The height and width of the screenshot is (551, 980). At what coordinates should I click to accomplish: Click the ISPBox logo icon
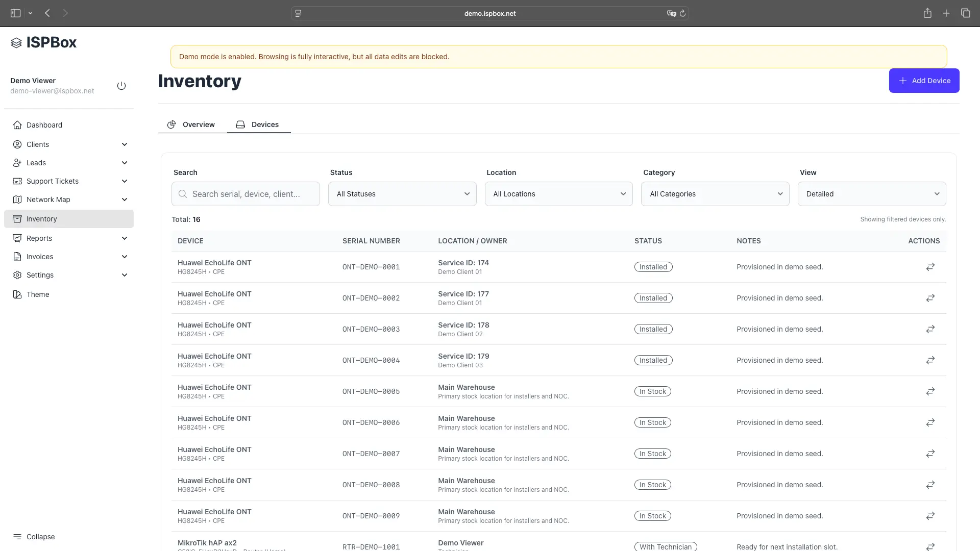tap(16, 43)
